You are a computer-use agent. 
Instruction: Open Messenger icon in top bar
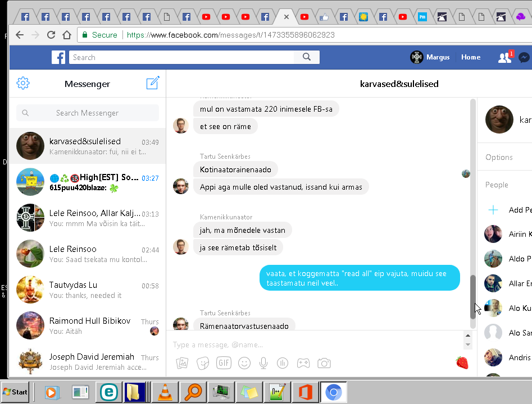tap(524, 57)
